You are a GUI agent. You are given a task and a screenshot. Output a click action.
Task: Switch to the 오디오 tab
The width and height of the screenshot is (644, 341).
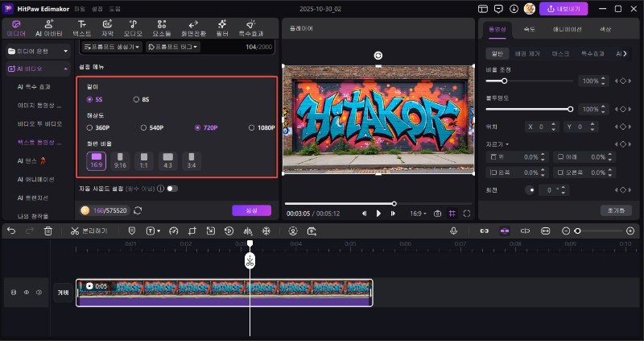click(132, 27)
